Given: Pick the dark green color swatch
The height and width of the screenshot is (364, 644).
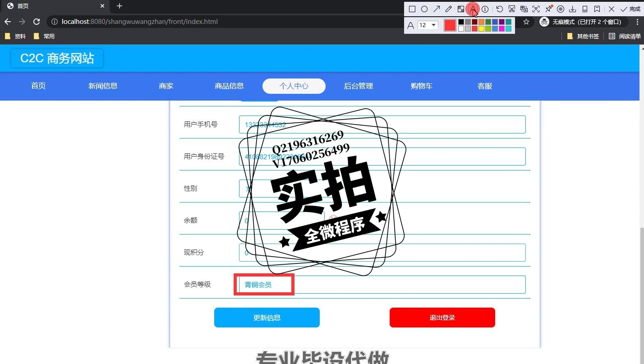Looking at the screenshot, I should tap(488, 22).
